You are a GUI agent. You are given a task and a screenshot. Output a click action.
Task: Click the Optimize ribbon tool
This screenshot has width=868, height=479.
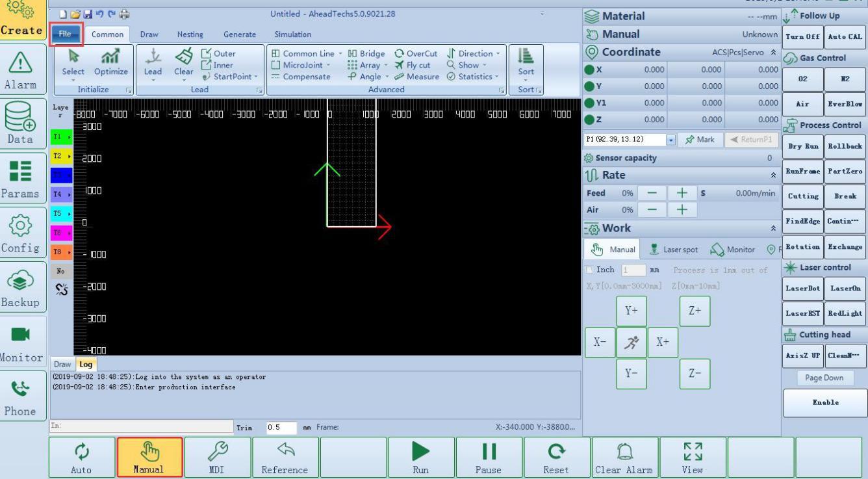pyautogui.click(x=111, y=63)
